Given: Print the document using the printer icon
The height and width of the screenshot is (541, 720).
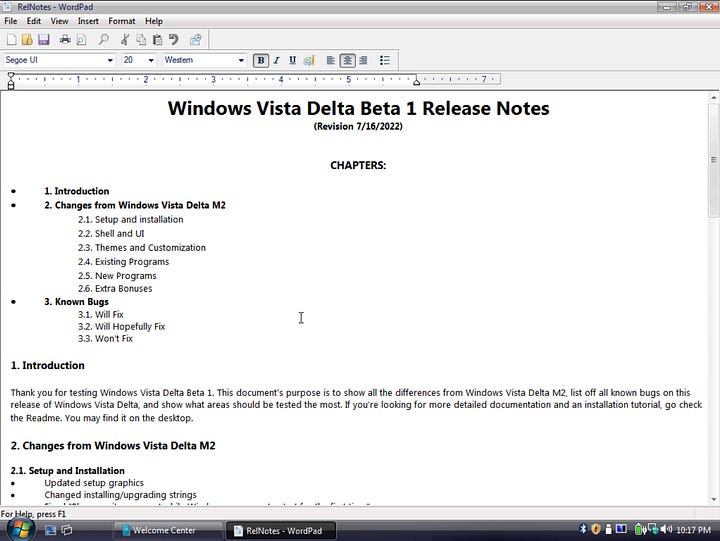Looking at the screenshot, I should [65, 40].
